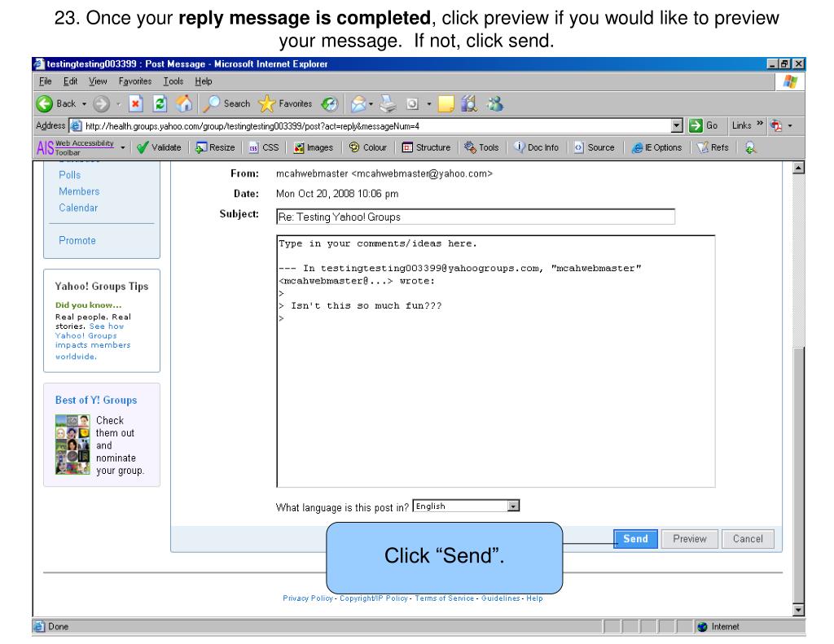Click the Adobe PDF toolbar icon
The height and width of the screenshot is (644, 834).
[776, 125]
